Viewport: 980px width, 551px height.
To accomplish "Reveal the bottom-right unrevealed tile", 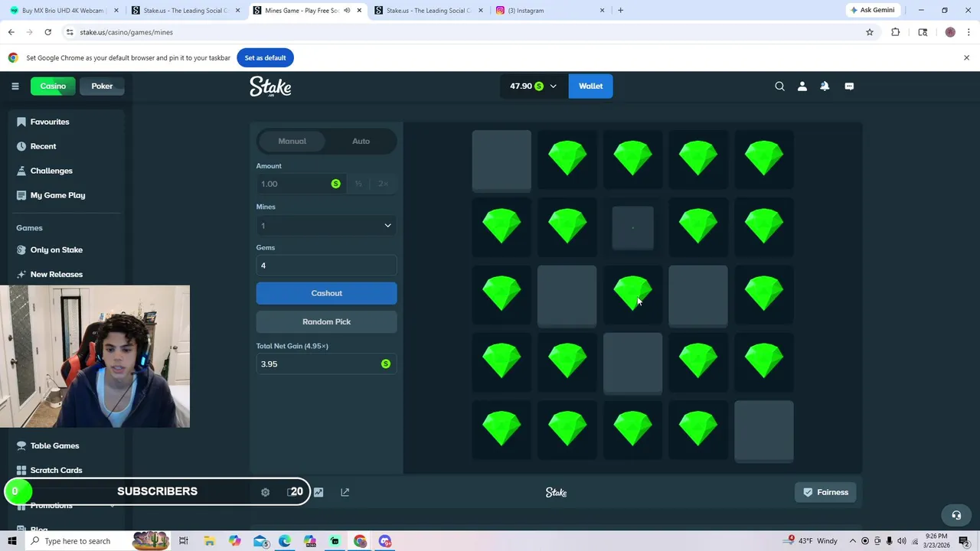I will click(x=764, y=431).
